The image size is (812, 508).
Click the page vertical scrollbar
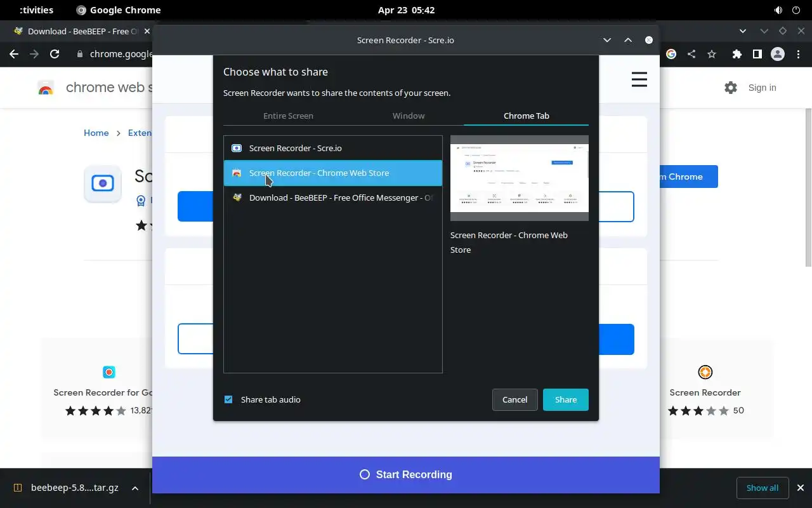pos(808,187)
